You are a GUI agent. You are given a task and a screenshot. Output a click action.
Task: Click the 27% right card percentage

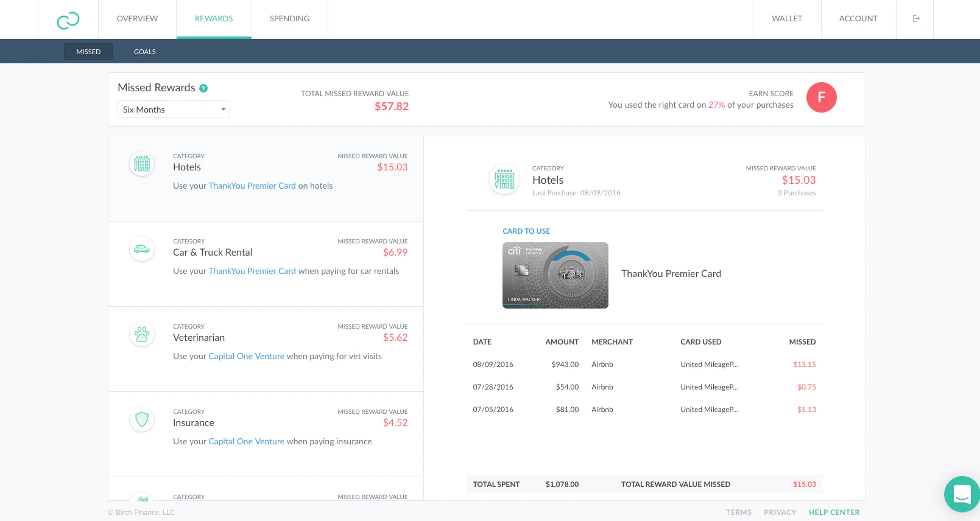[x=716, y=105]
